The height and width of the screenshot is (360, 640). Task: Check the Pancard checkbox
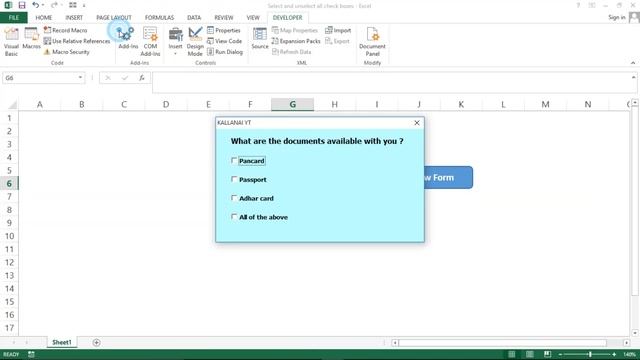click(234, 160)
